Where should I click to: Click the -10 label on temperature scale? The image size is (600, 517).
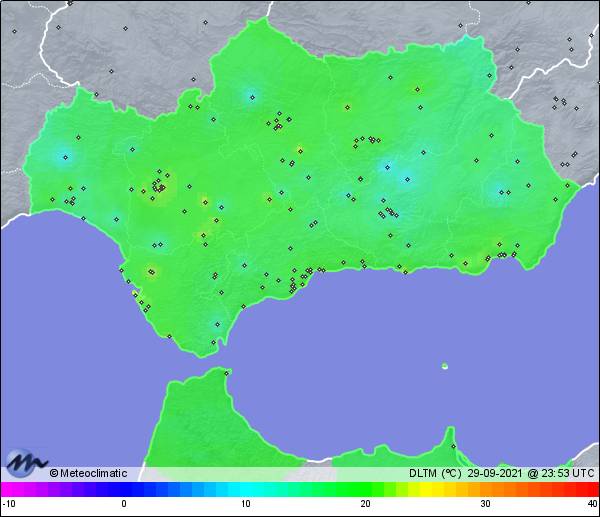click(x=9, y=504)
